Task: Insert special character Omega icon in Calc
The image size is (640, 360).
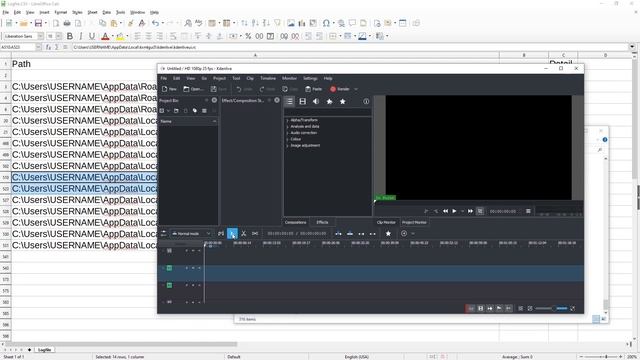Action: pos(326,23)
